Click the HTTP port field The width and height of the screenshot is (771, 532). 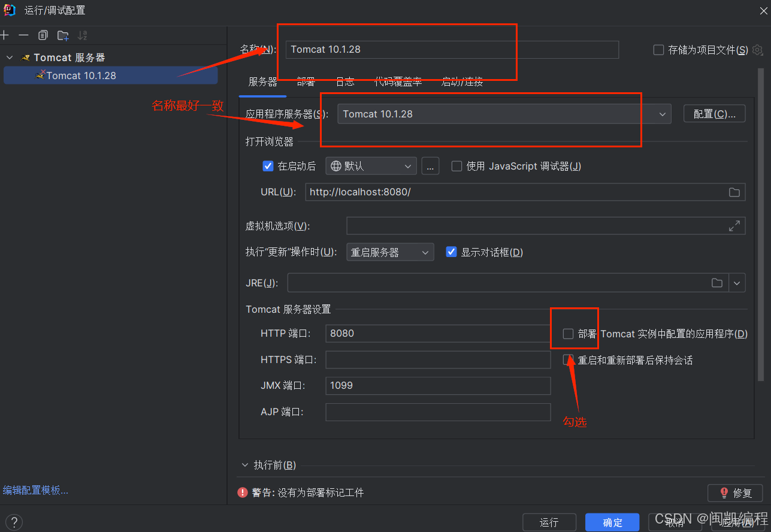coord(438,333)
